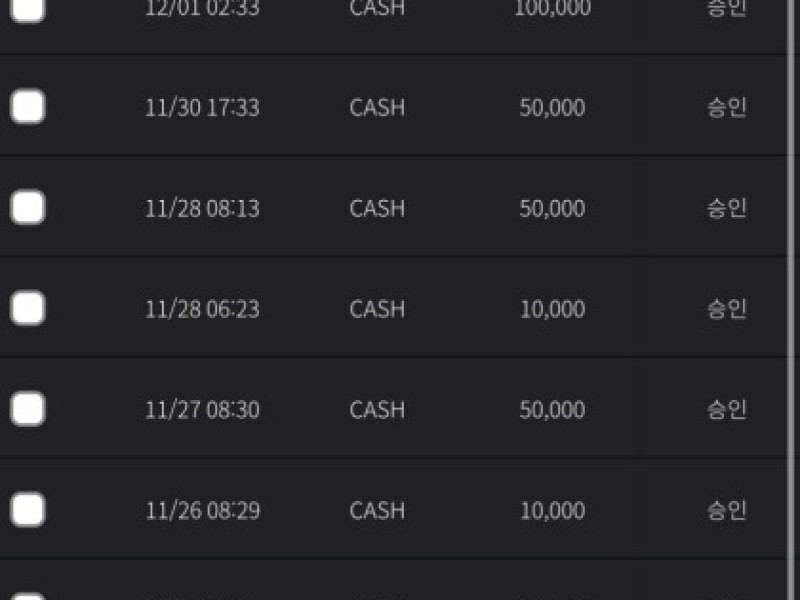Mark the checkbox for 11/26 08:29 entry
This screenshot has width=800, height=600.
click(x=28, y=510)
